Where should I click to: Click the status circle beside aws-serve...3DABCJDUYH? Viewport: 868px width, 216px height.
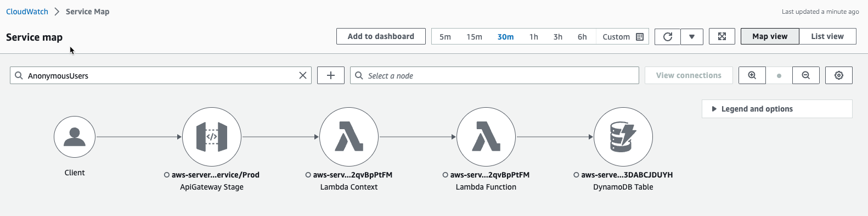576,175
